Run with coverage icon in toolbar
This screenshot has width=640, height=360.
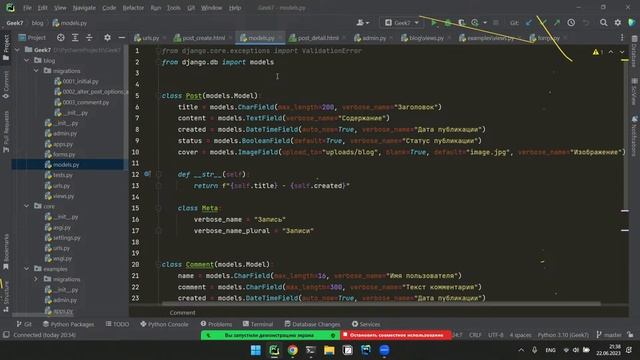click(x=461, y=23)
